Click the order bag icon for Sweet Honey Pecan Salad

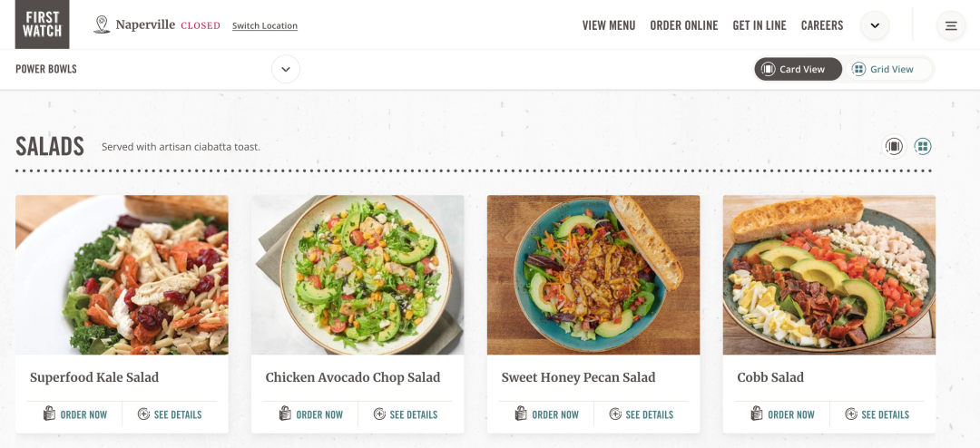(x=521, y=414)
